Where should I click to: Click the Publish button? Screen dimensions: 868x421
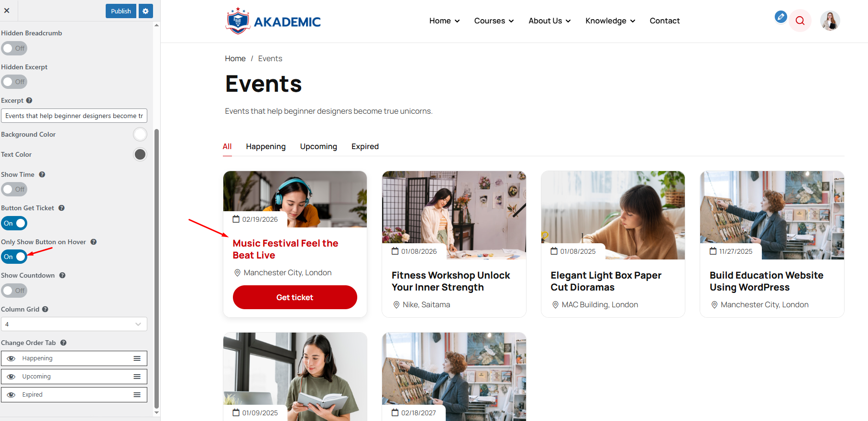(121, 11)
